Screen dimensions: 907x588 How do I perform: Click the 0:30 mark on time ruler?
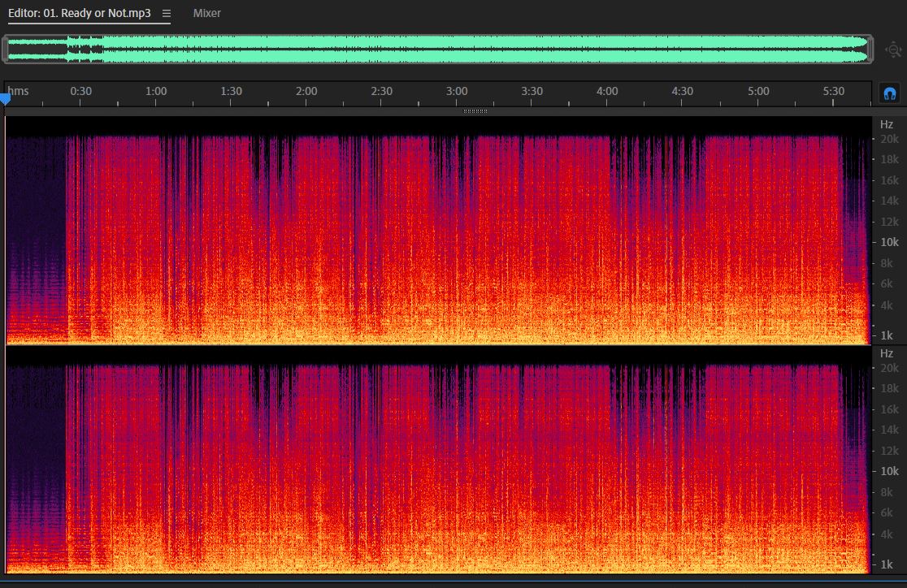click(x=81, y=91)
